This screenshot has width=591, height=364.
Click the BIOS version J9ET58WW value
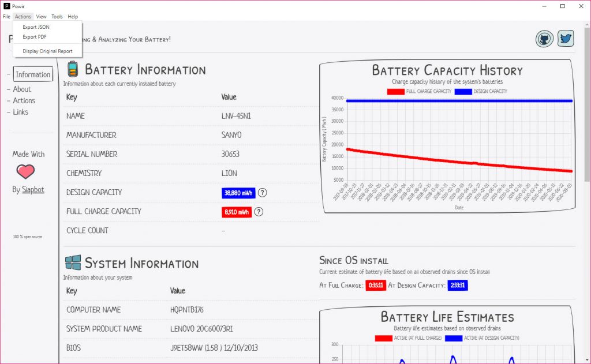[214, 348]
